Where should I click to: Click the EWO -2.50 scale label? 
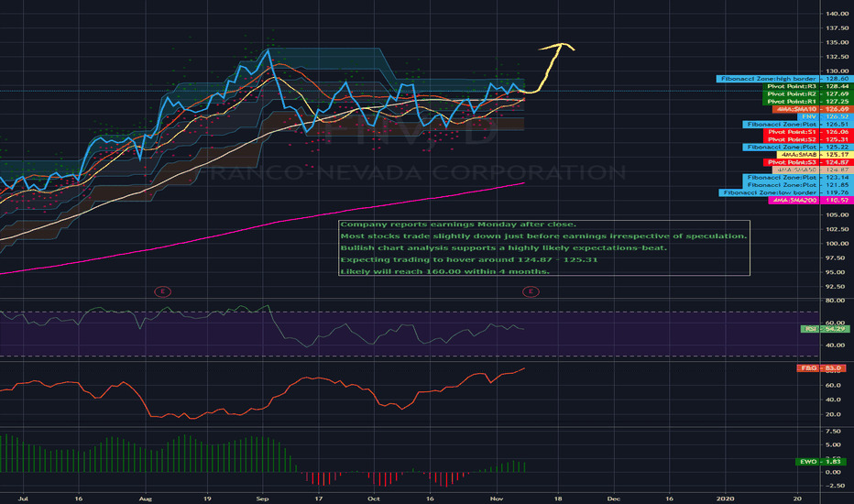836,486
